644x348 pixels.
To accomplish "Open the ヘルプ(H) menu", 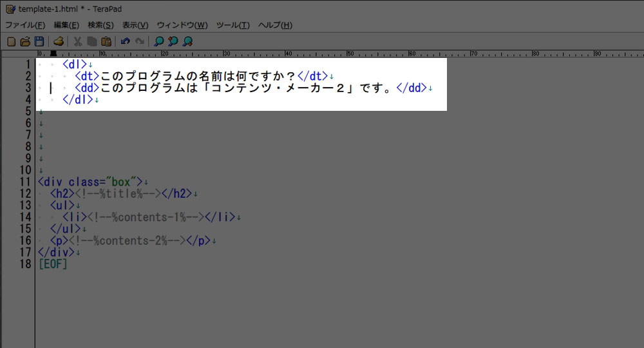I will pyautogui.click(x=275, y=25).
